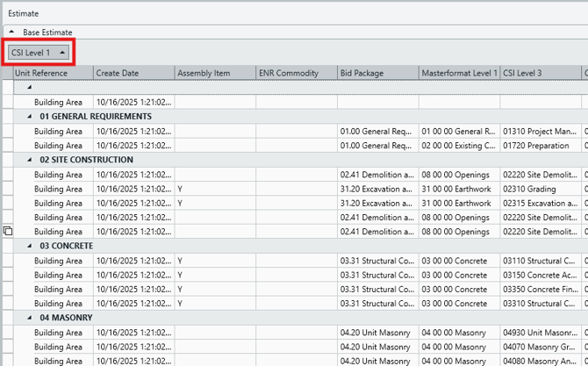Select the 01720 Preparation cell
Image resolution: width=588 pixels, height=366 pixels.
539,146
